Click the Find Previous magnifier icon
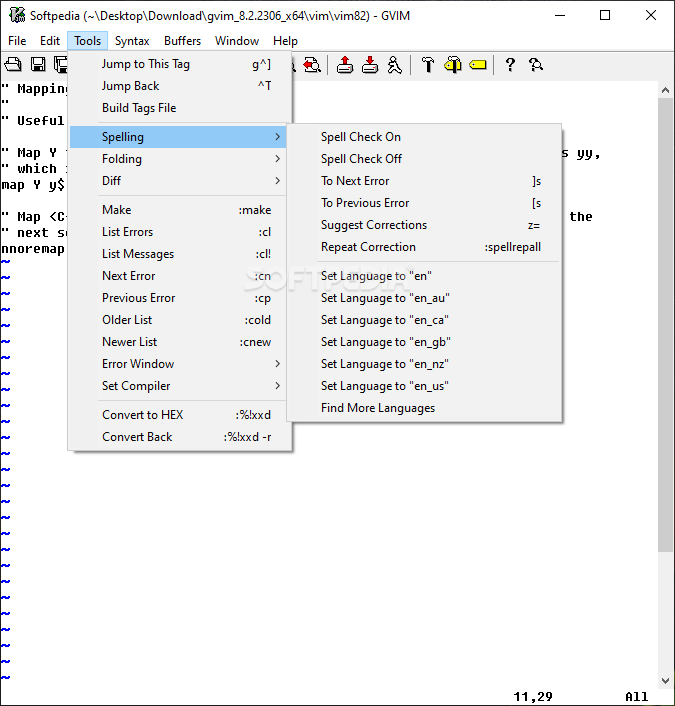 coord(312,65)
